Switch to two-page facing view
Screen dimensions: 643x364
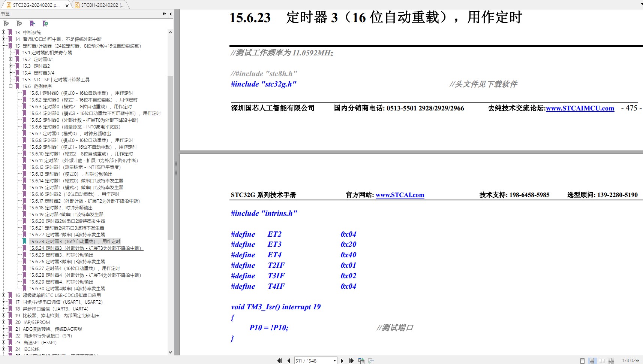click(x=601, y=361)
